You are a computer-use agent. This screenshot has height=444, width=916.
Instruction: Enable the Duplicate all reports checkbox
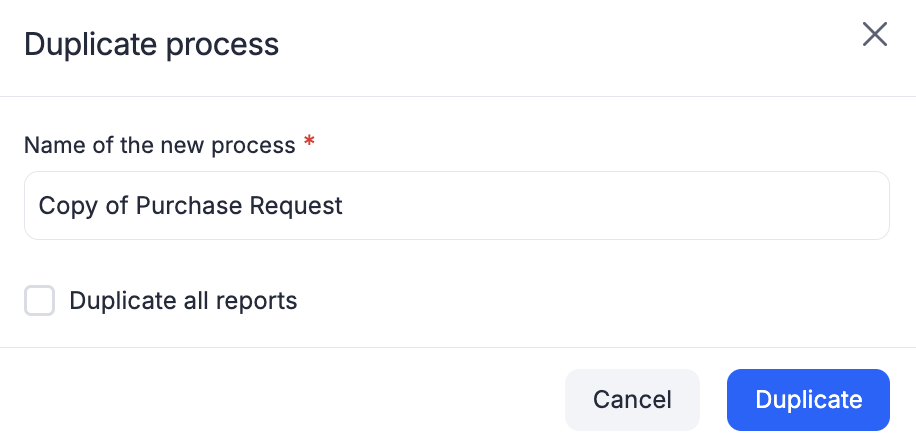click(39, 301)
